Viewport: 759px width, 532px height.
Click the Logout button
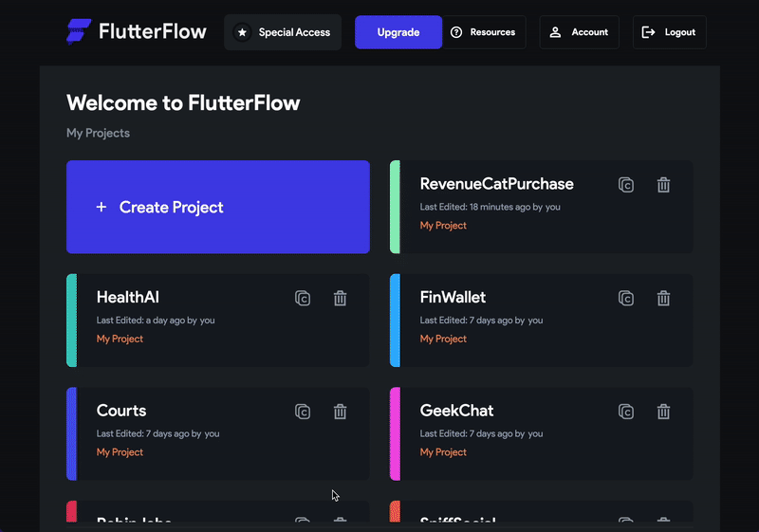pyautogui.click(x=670, y=32)
